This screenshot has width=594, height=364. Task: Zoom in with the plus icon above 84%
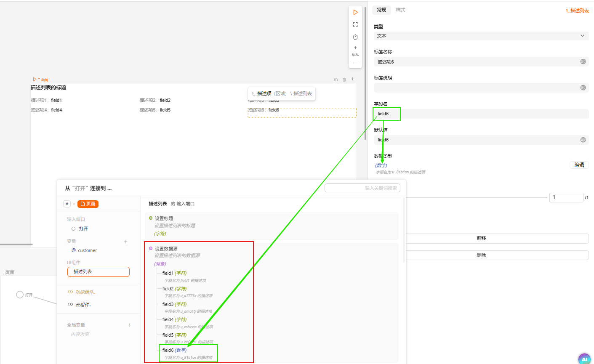[355, 48]
